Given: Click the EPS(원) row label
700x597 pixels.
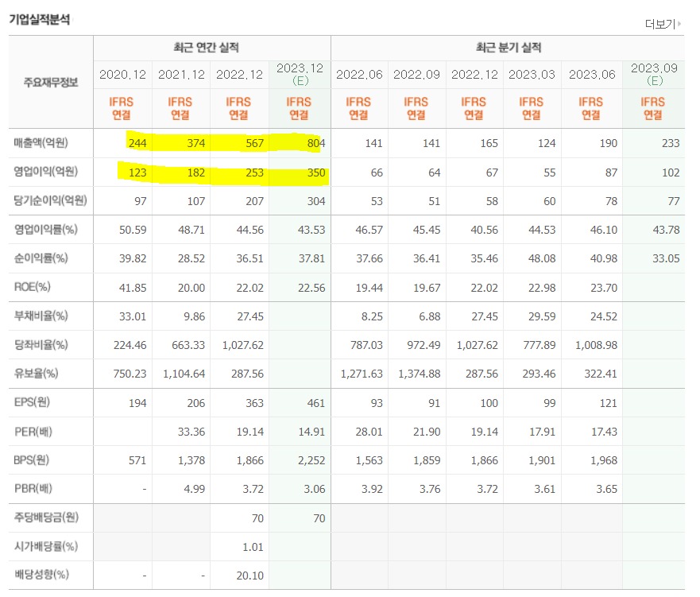Looking at the screenshot, I should [x=32, y=402].
